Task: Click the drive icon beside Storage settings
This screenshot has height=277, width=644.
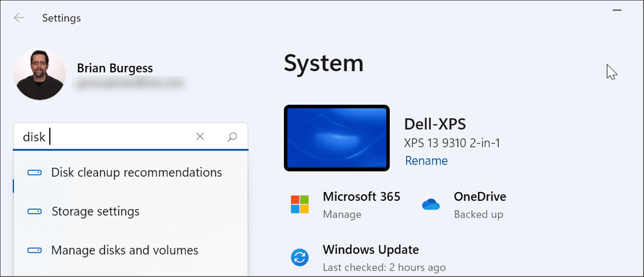Action: point(35,212)
